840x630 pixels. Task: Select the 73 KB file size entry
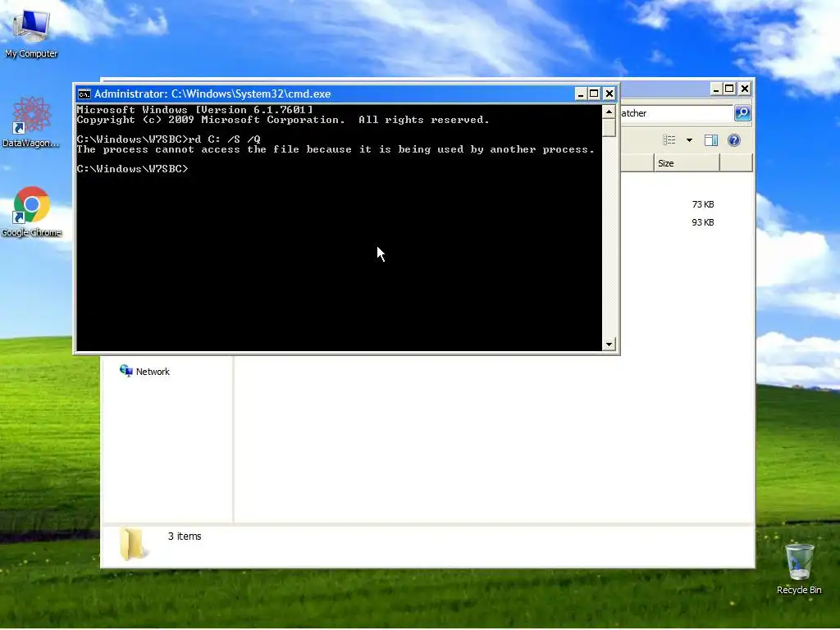pyautogui.click(x=702, y=204)
